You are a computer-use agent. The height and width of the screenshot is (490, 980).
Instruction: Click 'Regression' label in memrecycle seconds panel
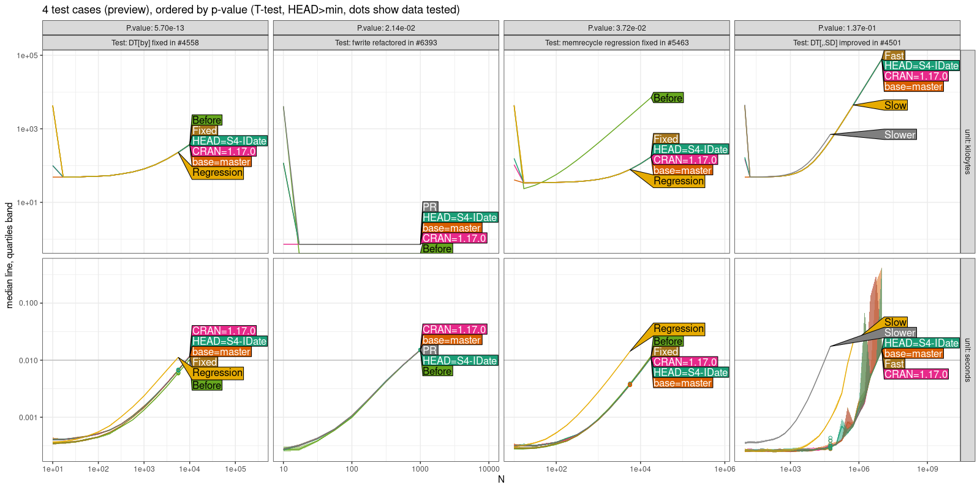click(x=679, y=329)
